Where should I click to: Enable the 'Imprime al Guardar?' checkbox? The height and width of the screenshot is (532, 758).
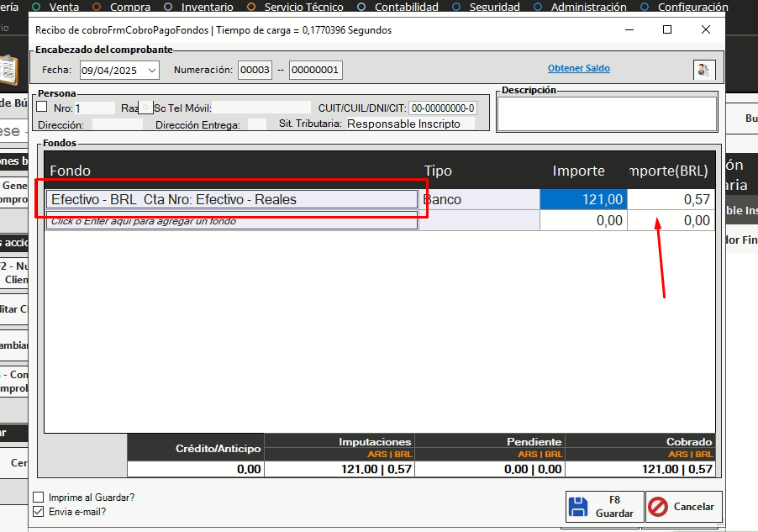38,497
